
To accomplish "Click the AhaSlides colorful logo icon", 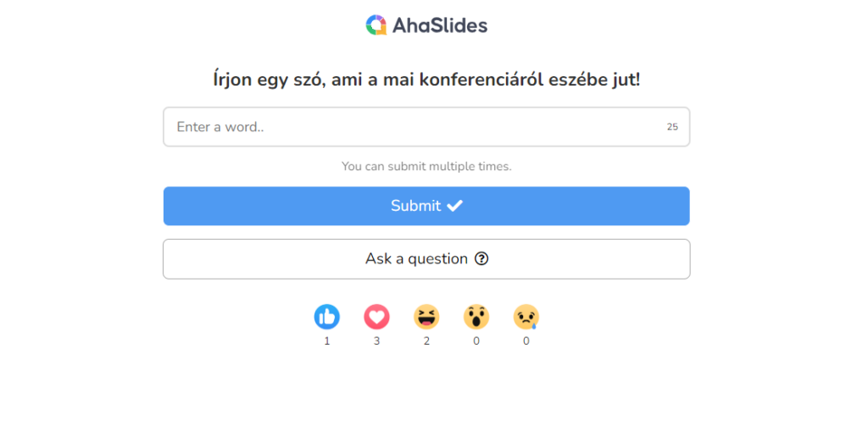I will click(x=376, y=25).
